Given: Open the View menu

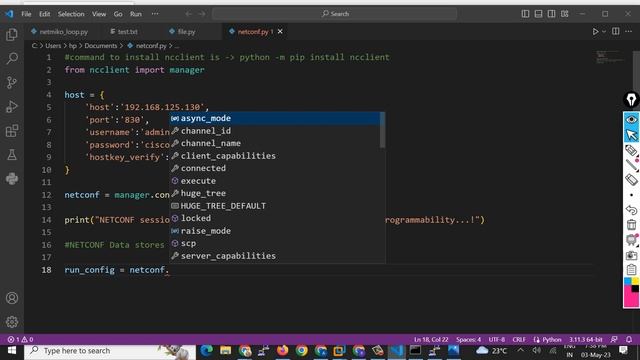Looking at the screenshot, I should pyautogui.click(x=99, y=14).
